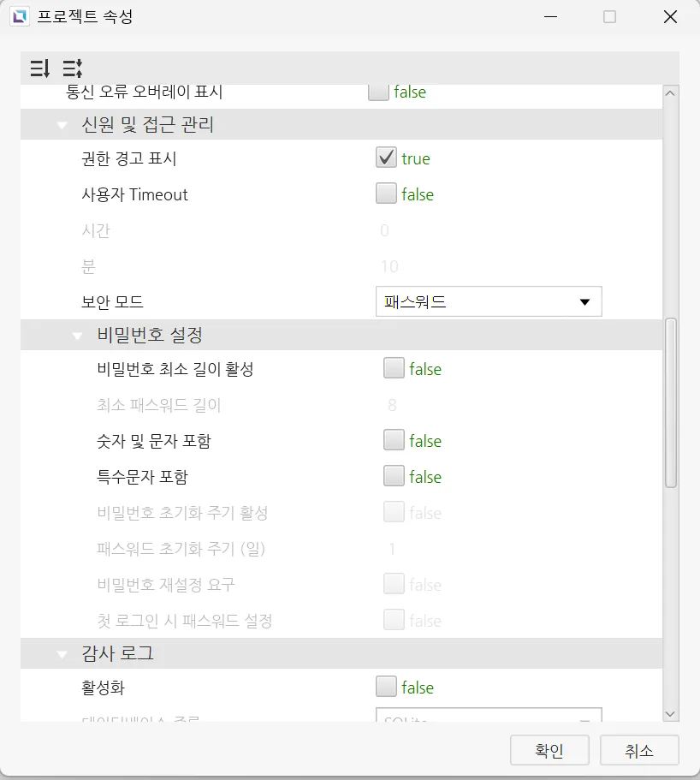Click the scrollbar up arrow
Image resolution: width=700 pixels, height=780 pixels.
[x=670, y=93]
